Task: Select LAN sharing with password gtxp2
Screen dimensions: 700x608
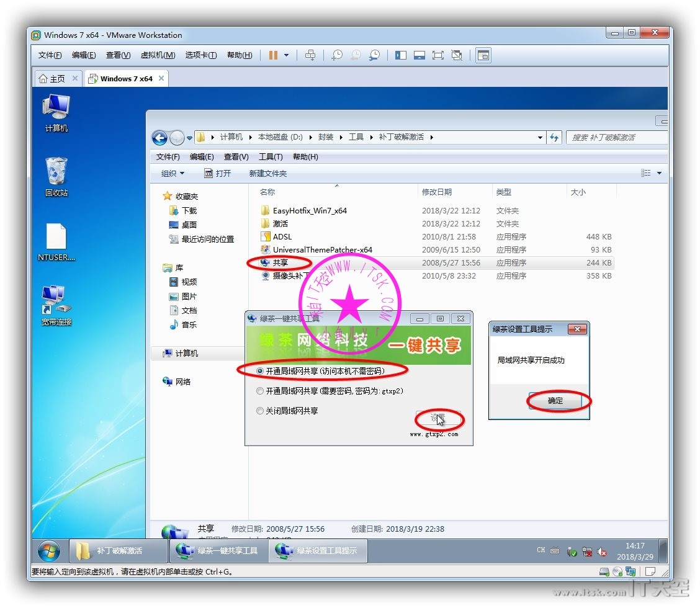Action: [260, 391]
